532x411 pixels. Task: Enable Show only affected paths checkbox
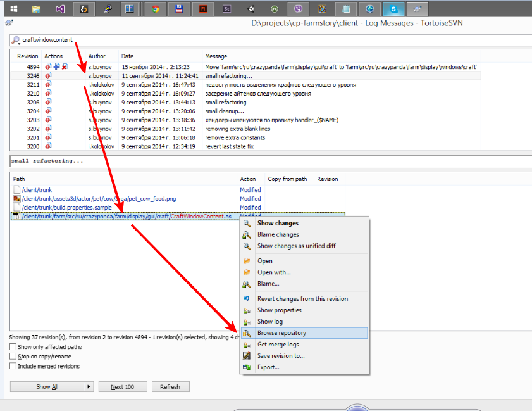[13, 347]
